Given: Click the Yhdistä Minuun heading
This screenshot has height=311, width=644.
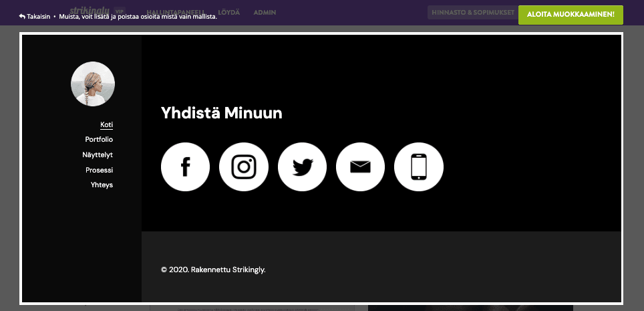Looking at the screenshot, I should (222, 113).
